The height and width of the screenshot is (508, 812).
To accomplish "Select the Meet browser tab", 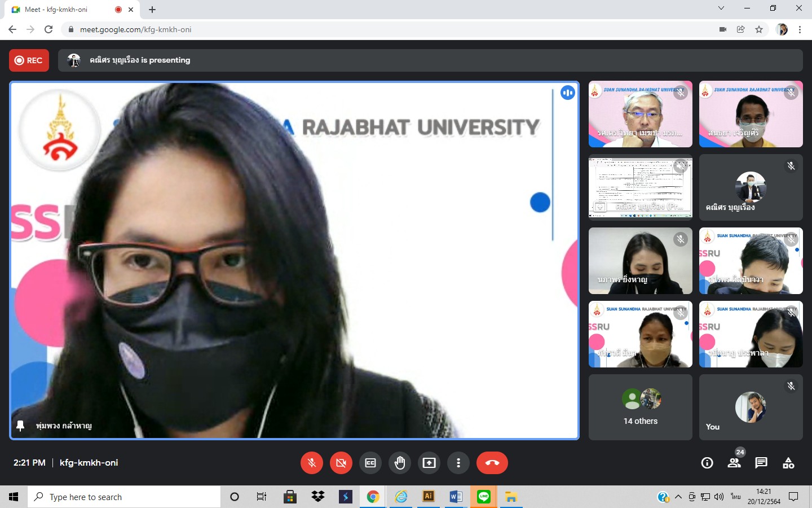I will point(62,10).
